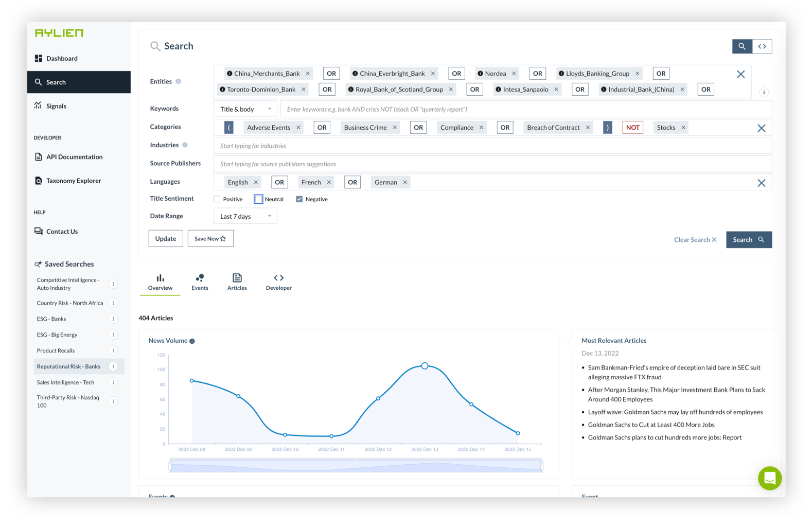Run search with blue Search button
Image resolution: width=812 pixels, height=527 pixels.
pos(749,240)
